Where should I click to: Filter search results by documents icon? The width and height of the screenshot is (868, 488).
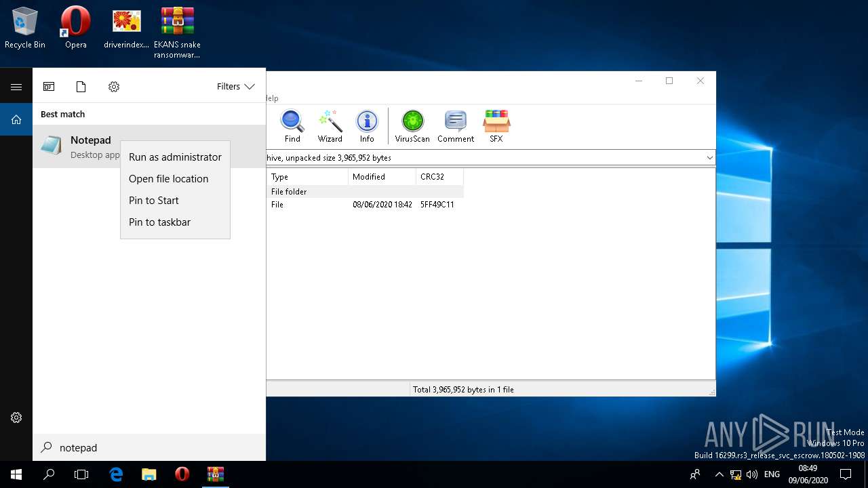[81, 87]
